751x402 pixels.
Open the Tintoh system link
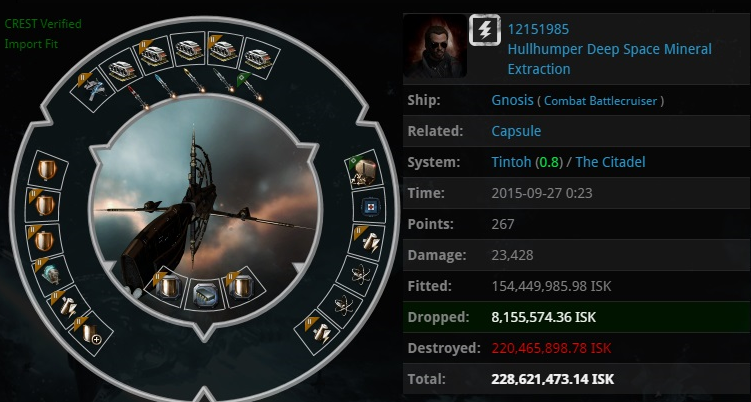point(511,162)
